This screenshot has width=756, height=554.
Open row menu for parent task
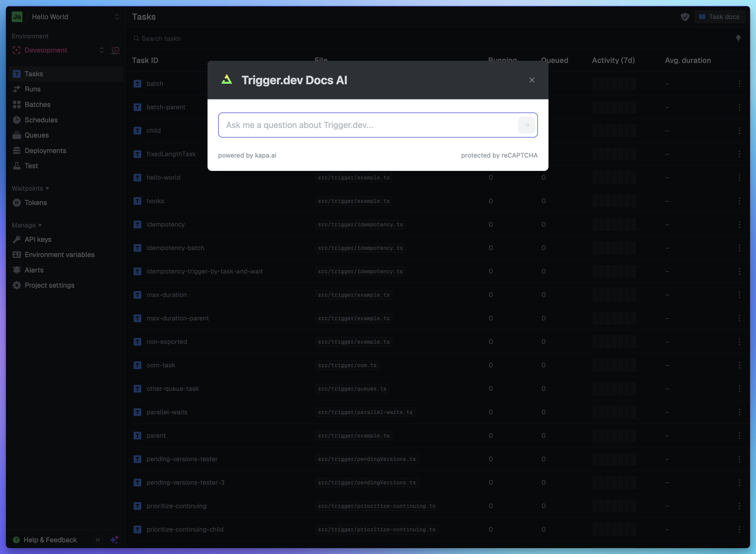[739, 436]
